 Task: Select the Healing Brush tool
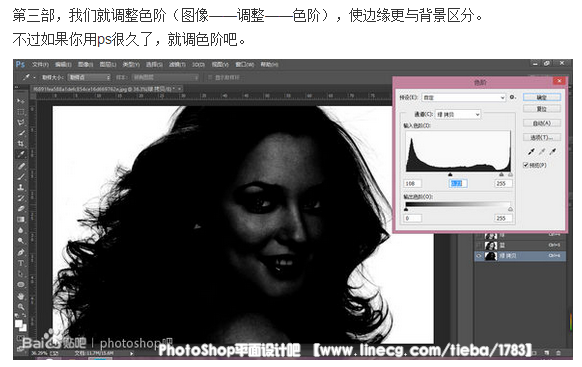pos(21,166)
